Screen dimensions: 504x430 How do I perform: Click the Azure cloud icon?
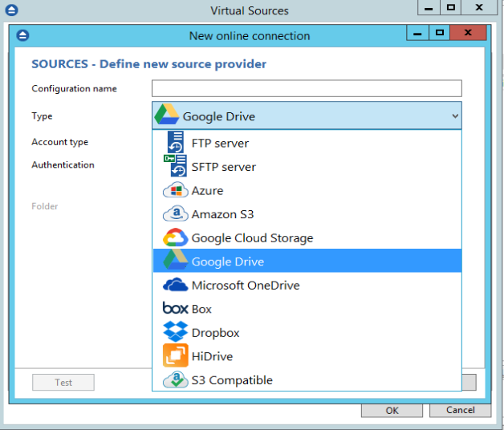click(176, 190)
